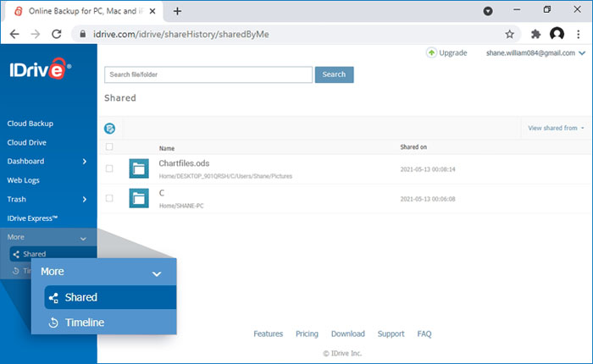The image size is (593, 364).
Task: Check the box for Chartfiles.ods
Action: 109,168
